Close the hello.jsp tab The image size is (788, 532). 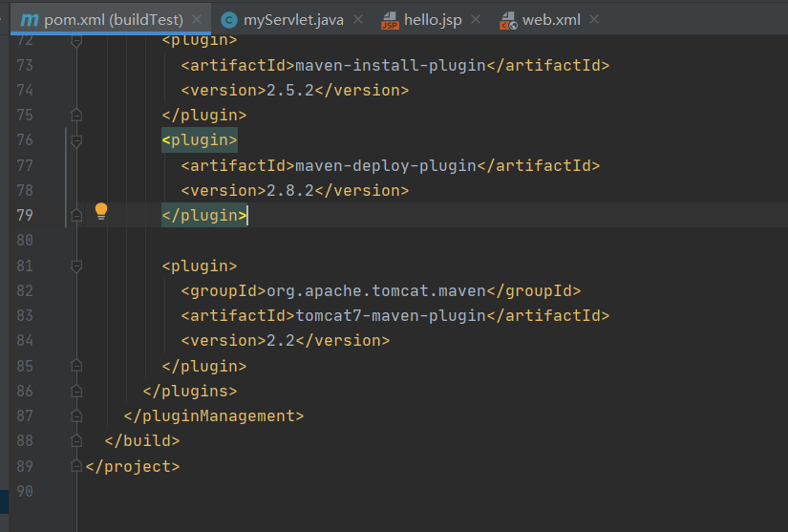pyautogui.click(x=476, y=19)
